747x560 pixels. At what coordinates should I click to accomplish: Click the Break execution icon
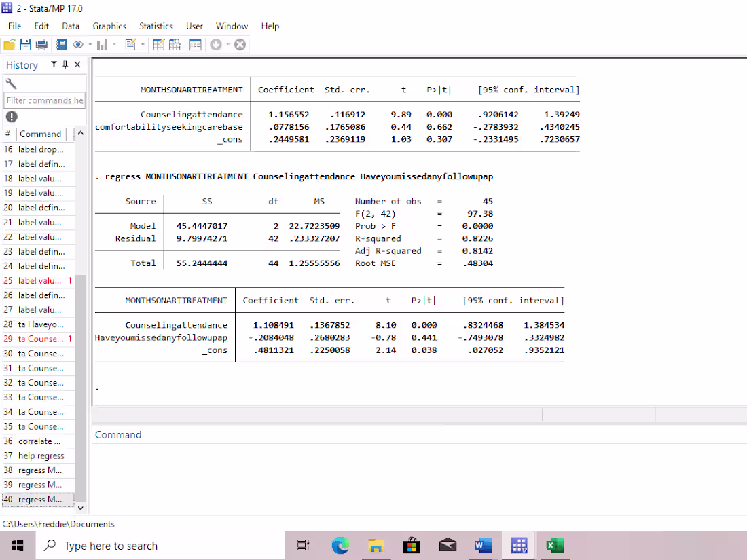click(x=240, y=44)
